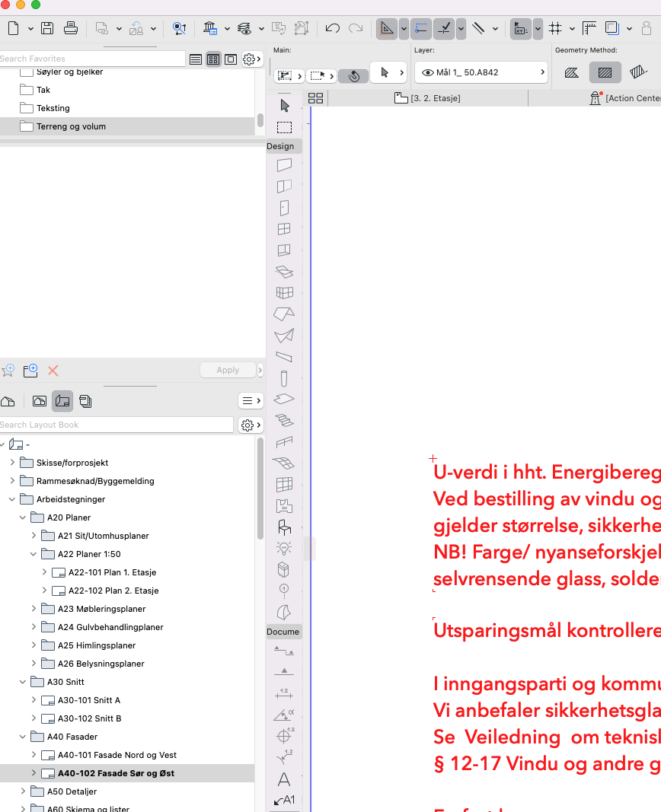The image size is (661, 812).
Task: Select the Text tool
Action: point(284,779)
